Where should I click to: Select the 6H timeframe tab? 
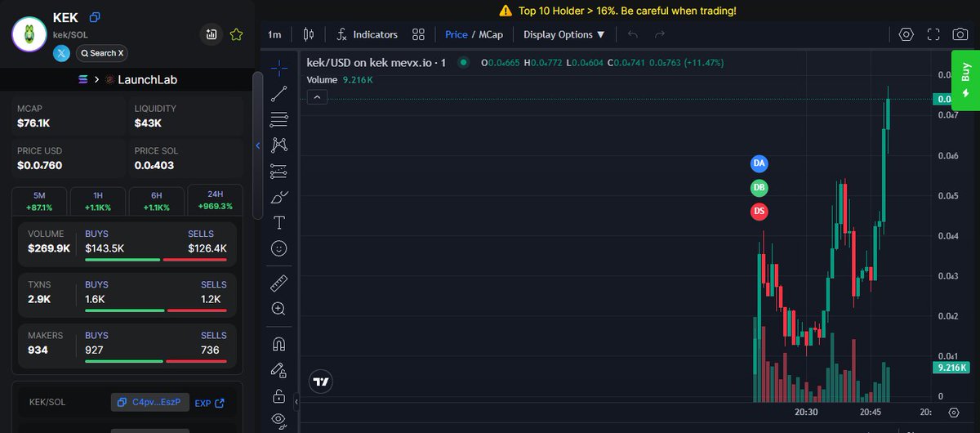click(x=157, y=201)
